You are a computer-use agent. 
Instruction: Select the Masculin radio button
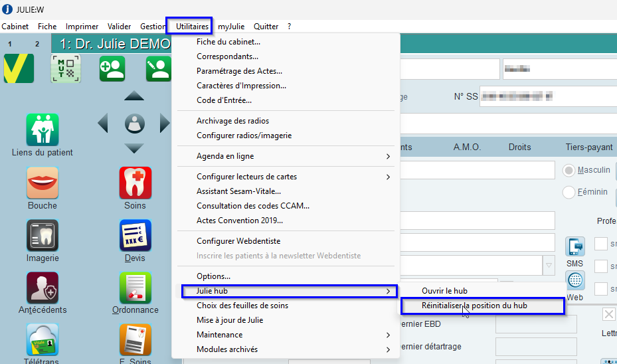coord(569,171)
